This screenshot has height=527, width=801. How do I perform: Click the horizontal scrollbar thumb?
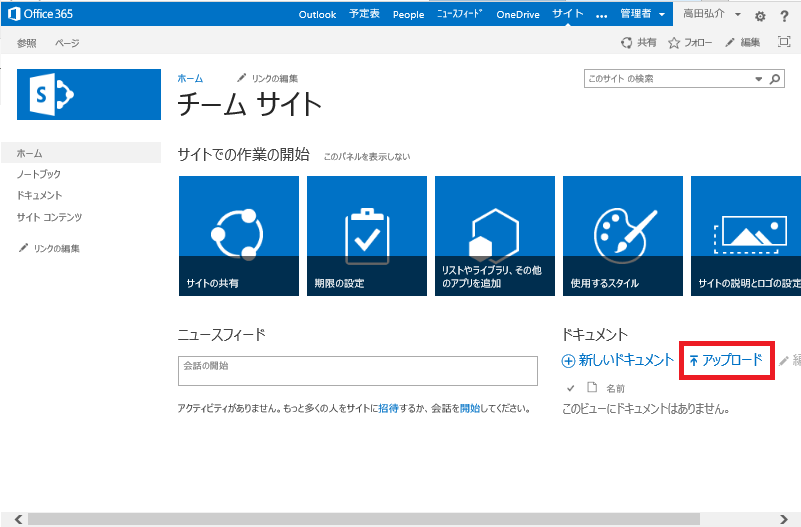364,519
